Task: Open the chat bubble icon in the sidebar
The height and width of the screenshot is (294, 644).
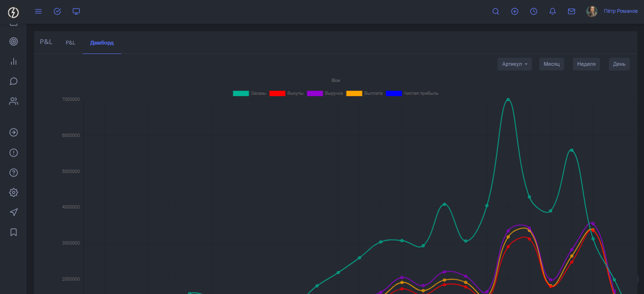Action: 14,81
